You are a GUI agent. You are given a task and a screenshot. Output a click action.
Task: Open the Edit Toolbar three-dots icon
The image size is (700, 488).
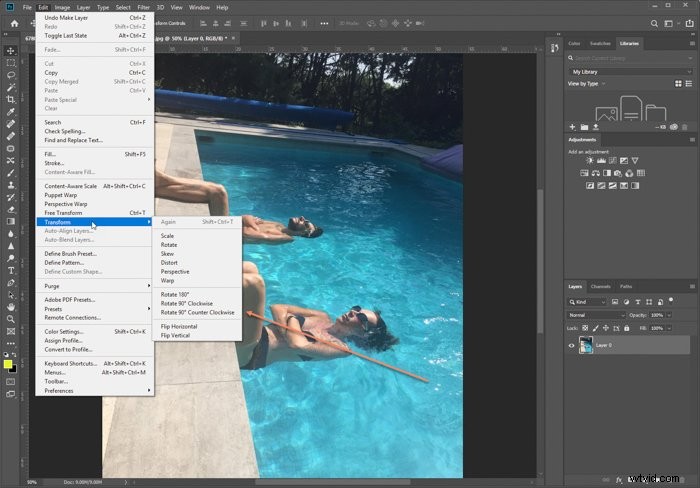coord(11,343)
